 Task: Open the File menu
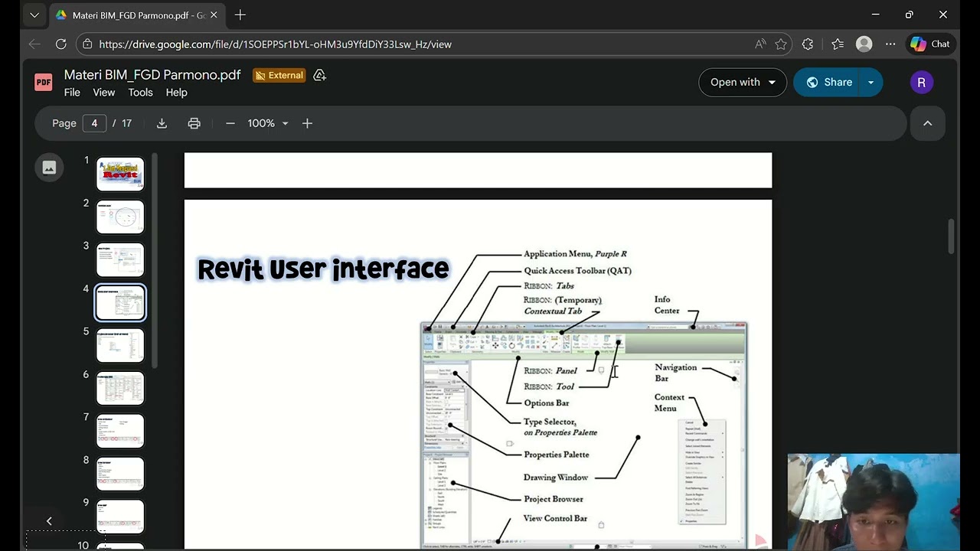pos(72,93)
